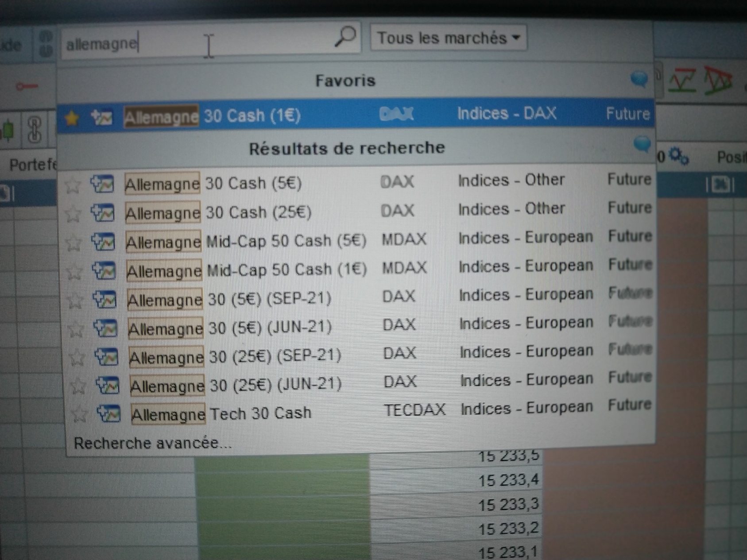Open the Positions tab at right
The width and height of the screenshot is (747, 560).
pyautogui.click(x=732, y=157)
